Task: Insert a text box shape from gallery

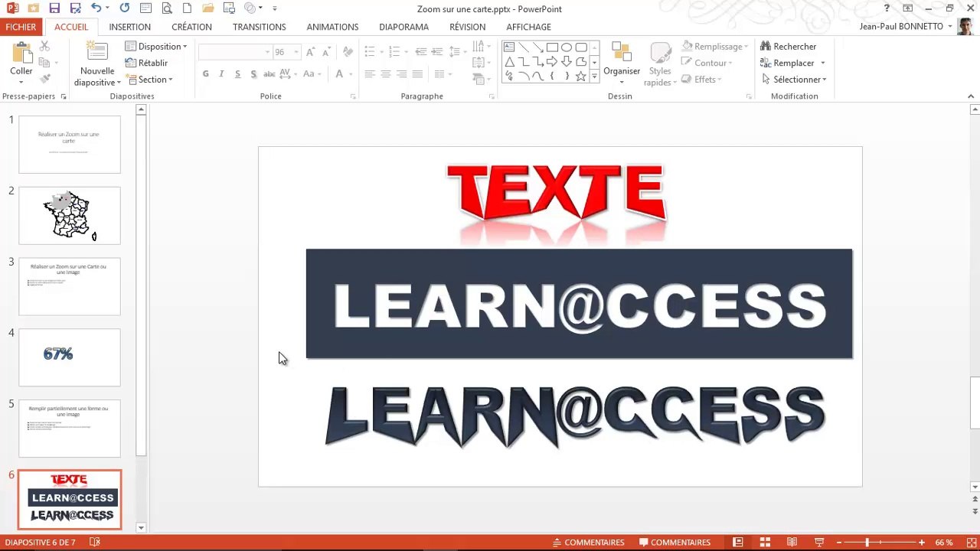Action: point(508,47)
